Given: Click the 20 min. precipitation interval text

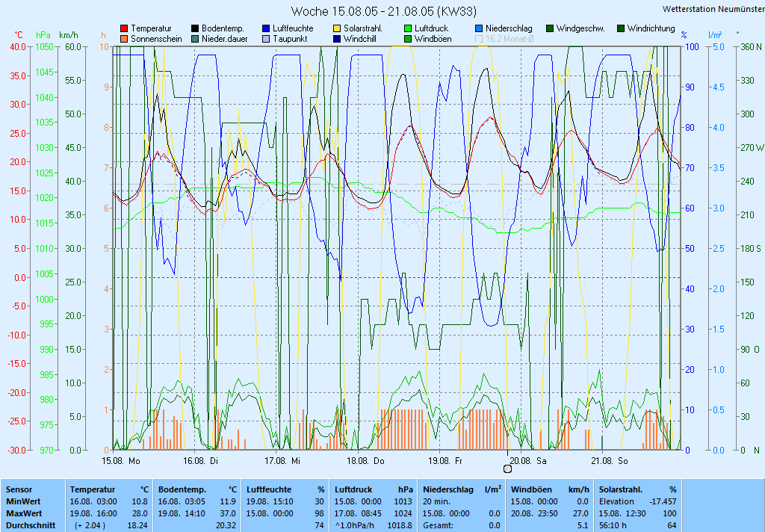Looking at the screenshot, I should point(437,501).
